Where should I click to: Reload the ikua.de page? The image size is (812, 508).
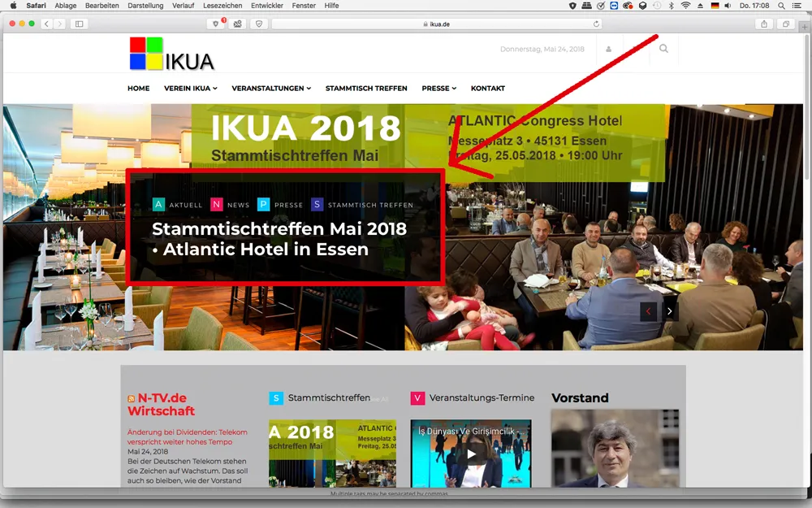click(596, 24)
